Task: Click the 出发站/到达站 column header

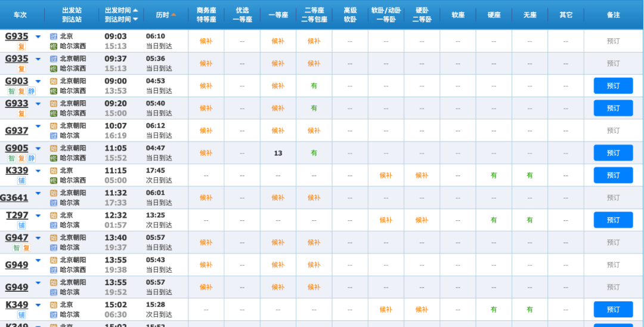Action: pos(72,14)
